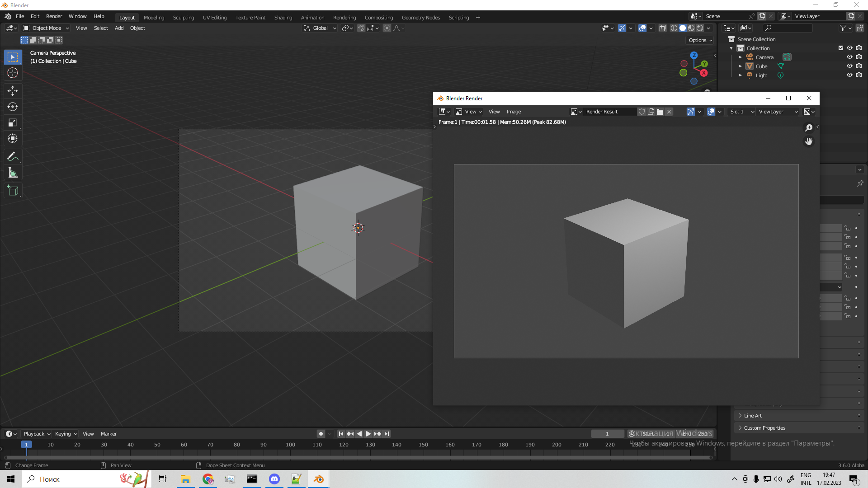Image resolution: width=868 pixels, height=488 pixels.
Task: Toggle X-ray mode in viewport header
Action: (662, 28)
